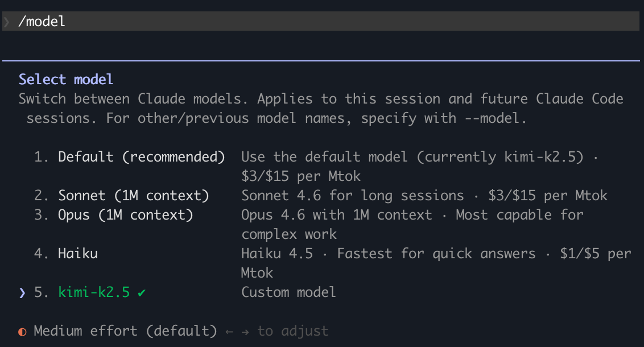The width and height of the screenshot is (644, 347).
Task: Click the selection pointer beside option 5
Action: [22, 292]
